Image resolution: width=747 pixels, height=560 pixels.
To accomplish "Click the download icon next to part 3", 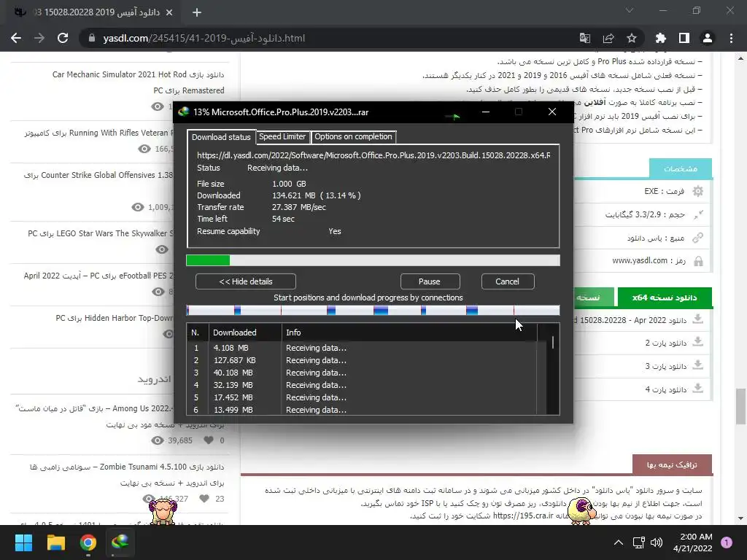I will pos(698,365).
